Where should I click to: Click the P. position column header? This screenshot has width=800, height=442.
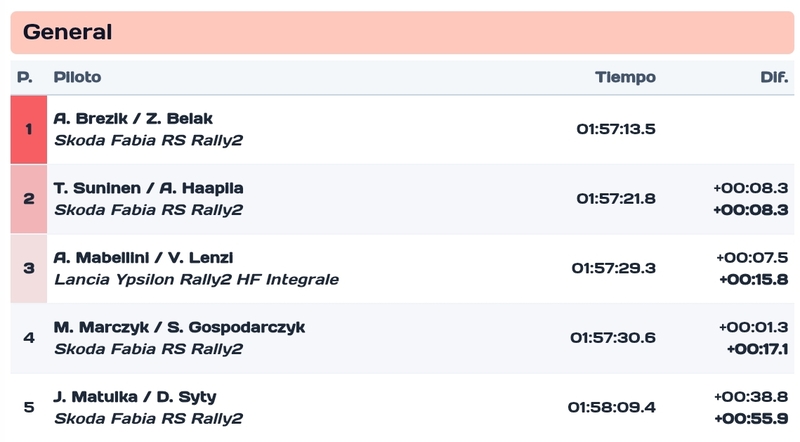pyautogui.click(x=24, y=77)
